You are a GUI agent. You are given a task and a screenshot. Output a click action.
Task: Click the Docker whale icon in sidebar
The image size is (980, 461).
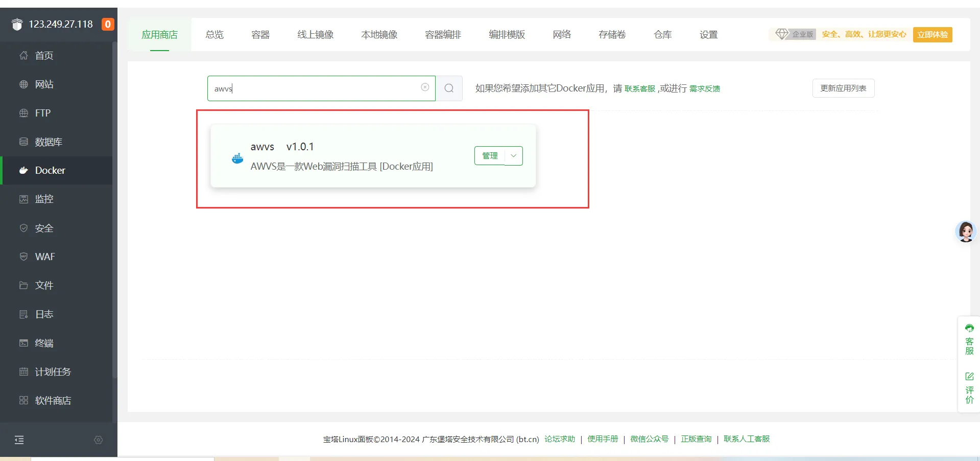click(23, 170)
